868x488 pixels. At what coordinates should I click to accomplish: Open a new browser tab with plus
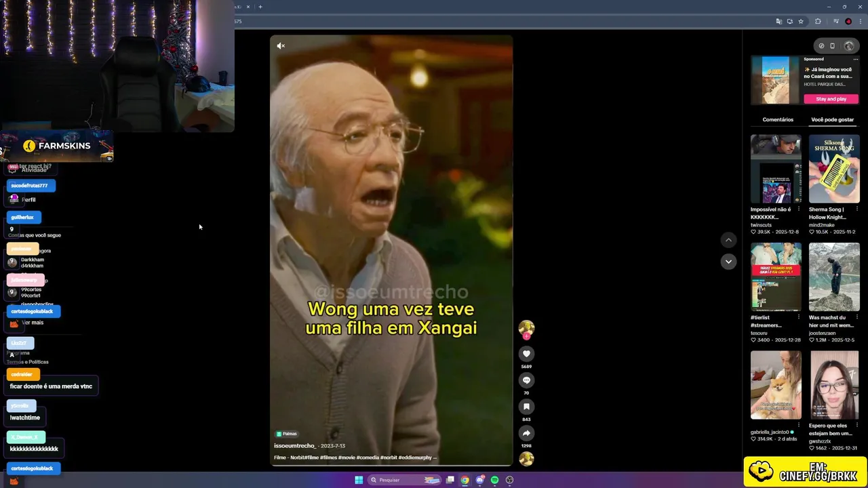point(260,7)
